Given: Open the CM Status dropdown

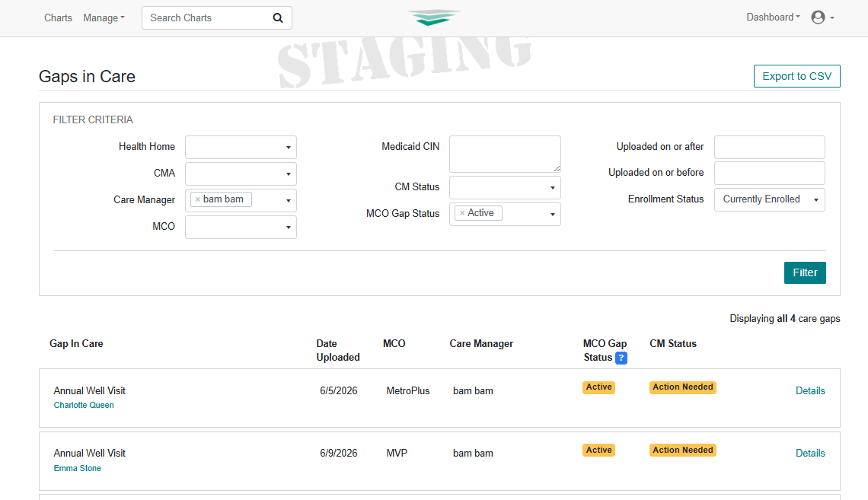Looking at the screenshot, I should 505,187.
